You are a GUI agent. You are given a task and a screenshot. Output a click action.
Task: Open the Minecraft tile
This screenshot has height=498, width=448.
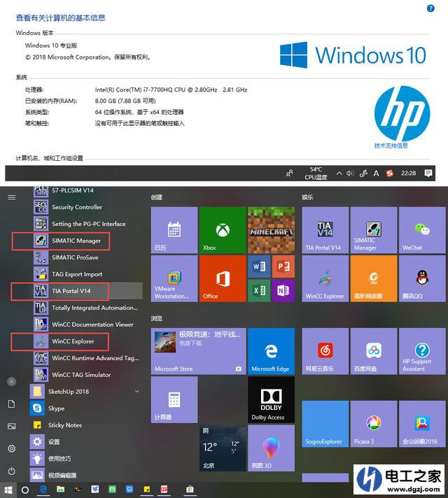point(271,230)
